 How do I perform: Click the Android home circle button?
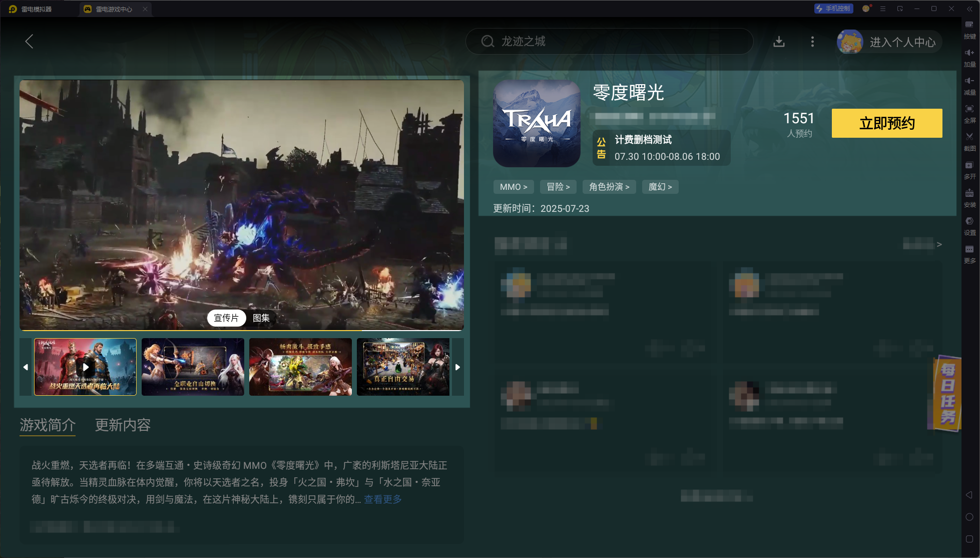pos(969,517)
